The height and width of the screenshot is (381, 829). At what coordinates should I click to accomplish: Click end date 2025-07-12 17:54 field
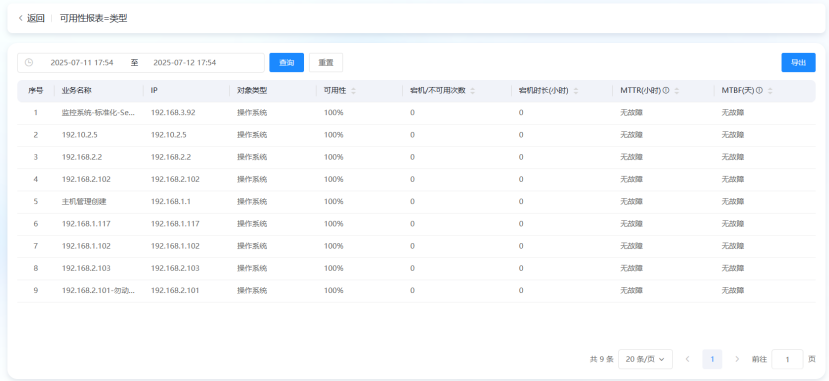[x=185, y=62]
